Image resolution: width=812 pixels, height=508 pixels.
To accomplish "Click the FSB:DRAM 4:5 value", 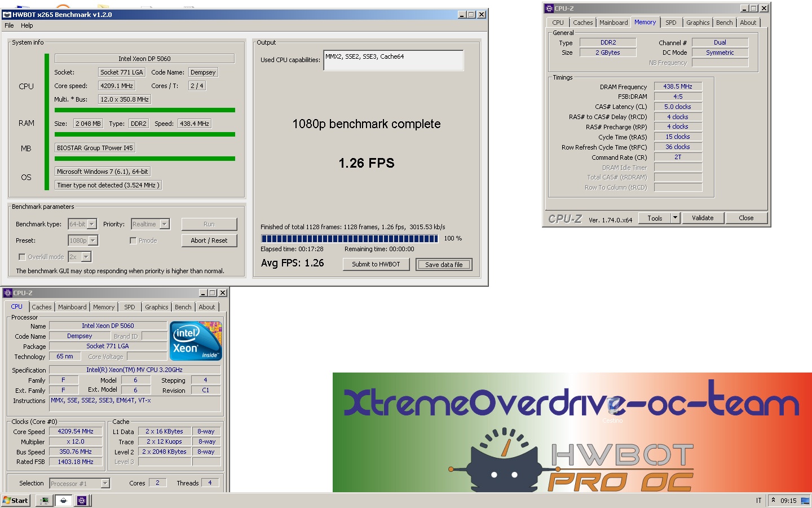I will pyautogui.click(x=678, y=97).
